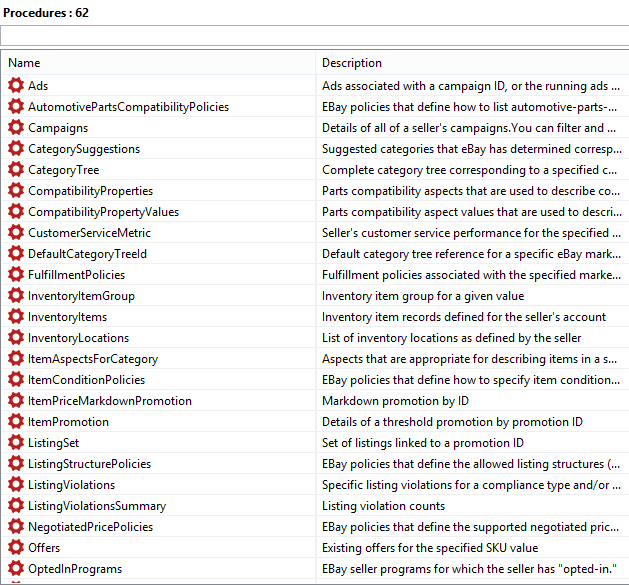Click the ItemPromotion gear icon
The height and width of the screenshot is (585, 629).
16,422
